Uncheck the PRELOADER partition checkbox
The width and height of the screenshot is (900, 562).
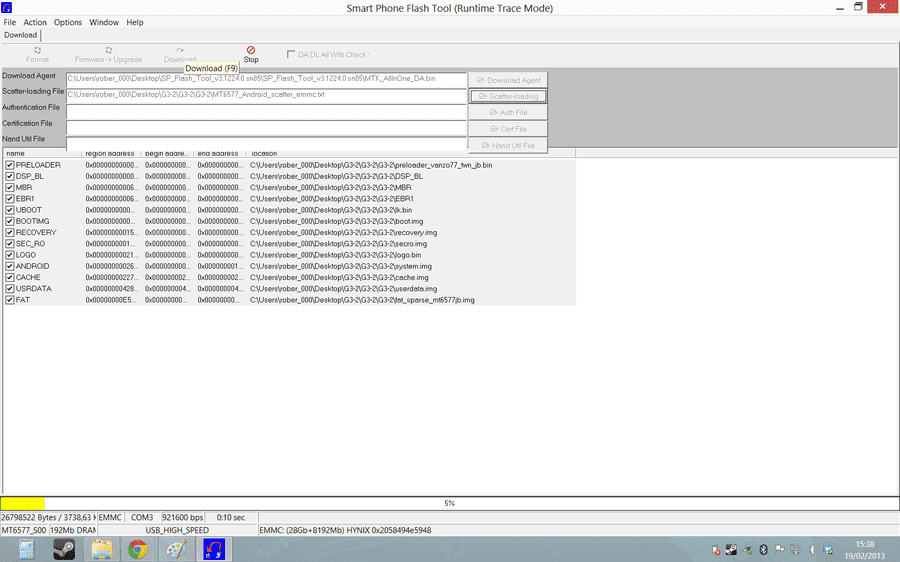tap(10, 165)
